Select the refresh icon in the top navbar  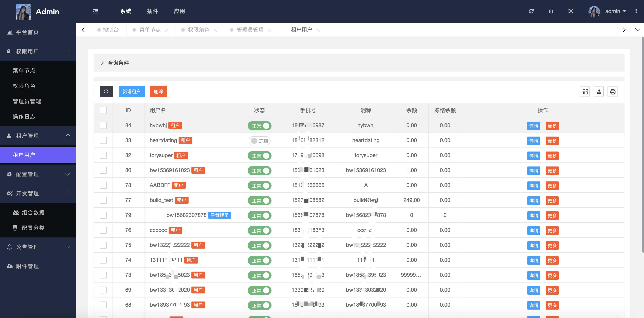pos(531,11)
